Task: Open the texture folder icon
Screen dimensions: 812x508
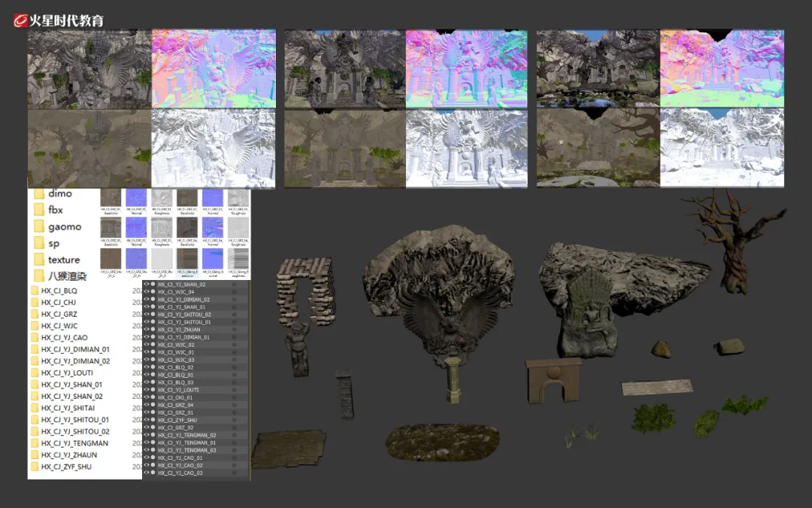Action: point(38,260)
